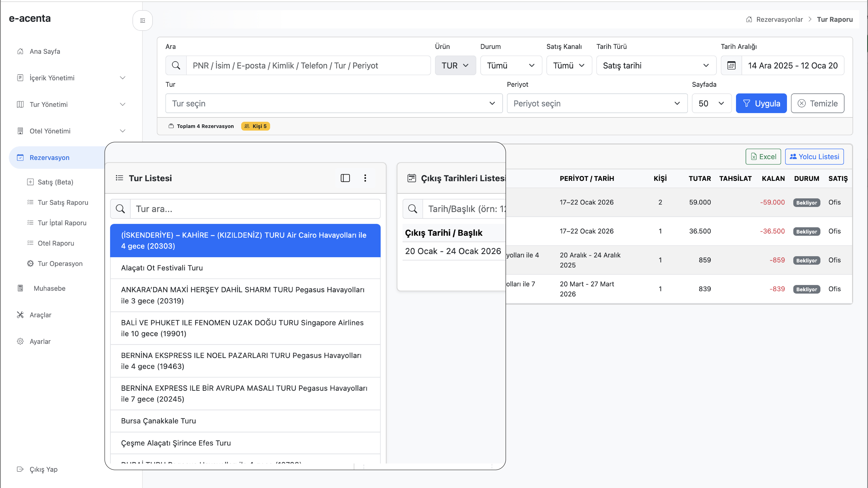Click the Tur ara search field
The width and height of the screenshot is (868, 488).
click(255, 209)
